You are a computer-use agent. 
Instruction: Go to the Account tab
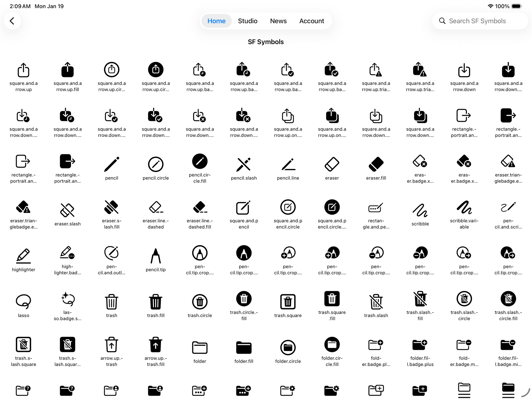311,21
